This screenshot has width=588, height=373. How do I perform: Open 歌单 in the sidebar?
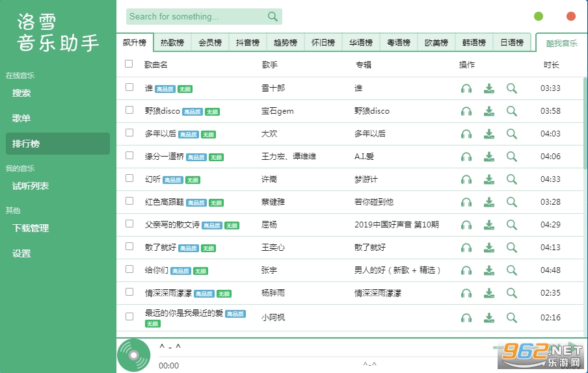[x=58, y=118]
